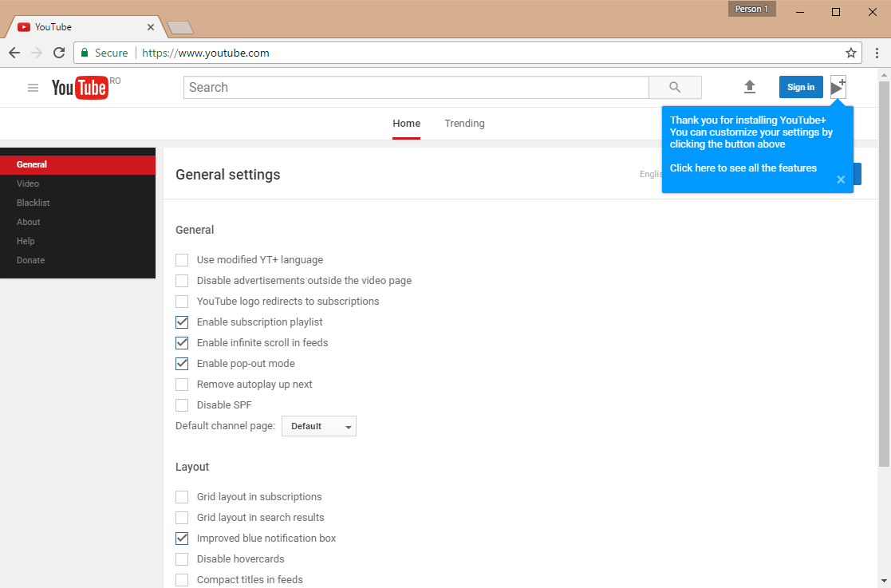
Task: Switch to the Trending tab
Action: point(464,124)
